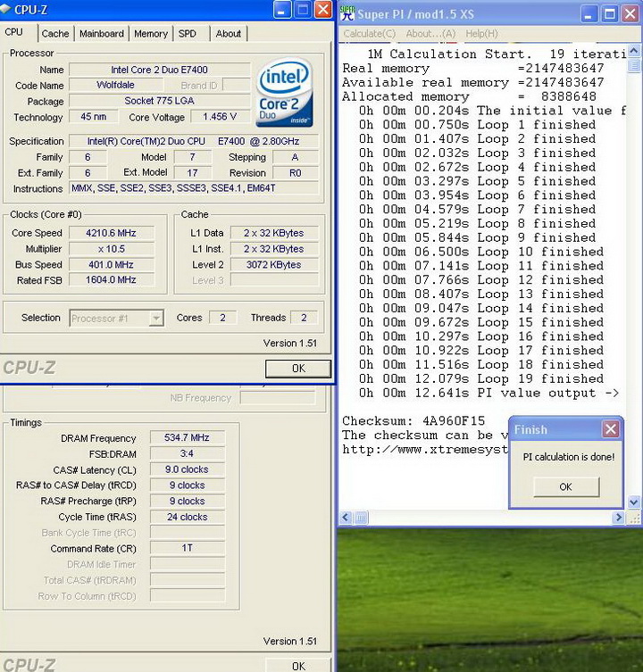The width and height of the screenshot is (643, 672).
Task: Click the Level 2 cache value 3072 KBytes
Action: [273, 265]
